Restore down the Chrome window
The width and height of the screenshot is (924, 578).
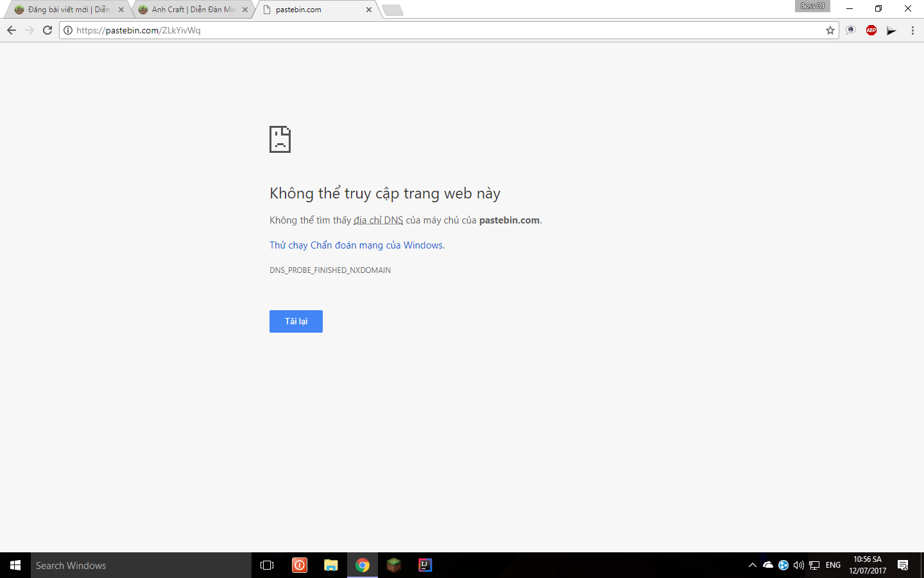pos(878,8)
